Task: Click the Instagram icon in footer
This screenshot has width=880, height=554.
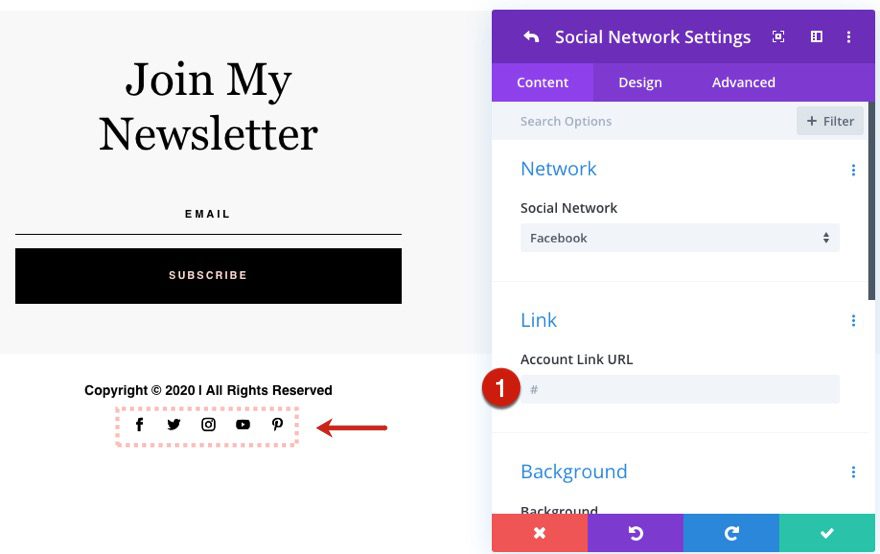Action: click(x=208, y=425)
